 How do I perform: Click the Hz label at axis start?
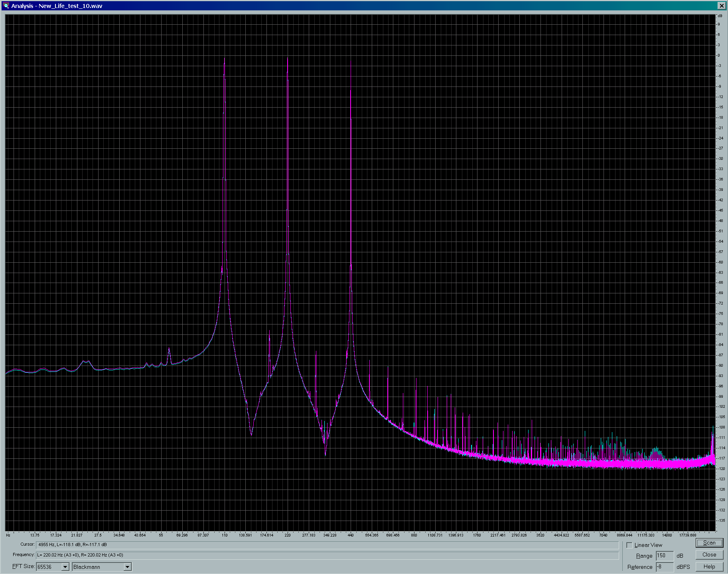pos(8,535)
